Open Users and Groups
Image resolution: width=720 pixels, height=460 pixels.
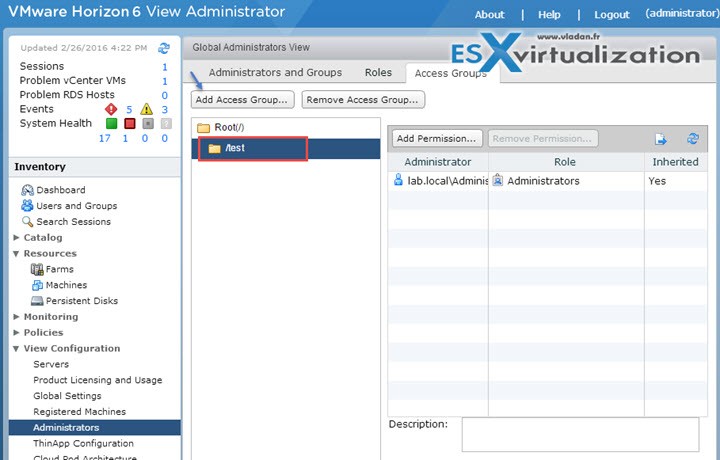click(x=77, y=206)
